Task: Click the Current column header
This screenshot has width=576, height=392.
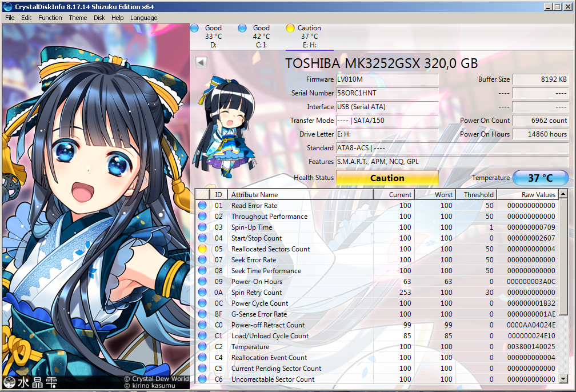Action: pos(394,194)
